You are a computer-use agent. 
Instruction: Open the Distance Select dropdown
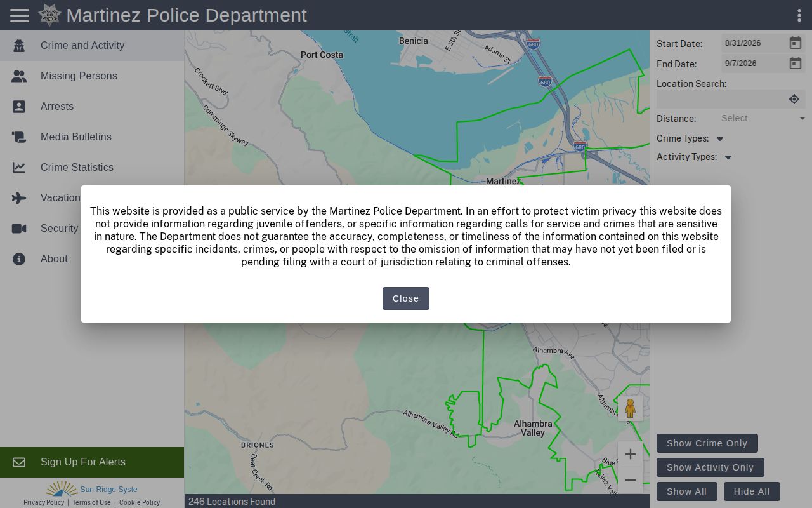[x=763, y=118]
